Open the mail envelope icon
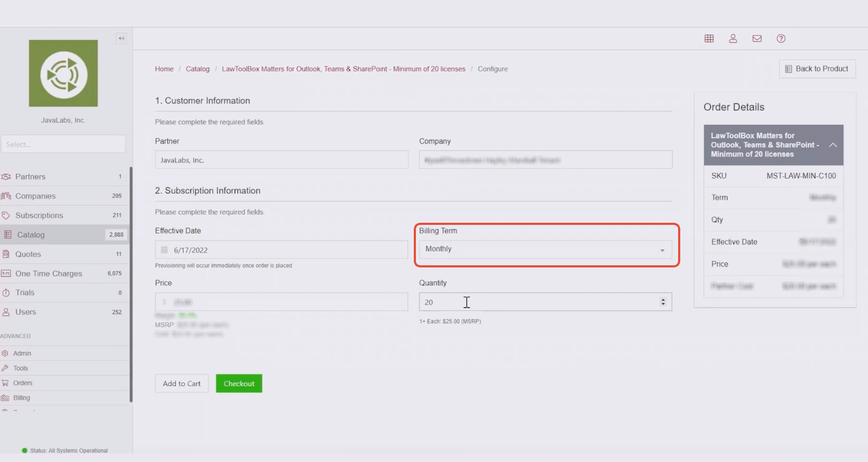This screenshot has height=462, width=868. tap(757, 38)
